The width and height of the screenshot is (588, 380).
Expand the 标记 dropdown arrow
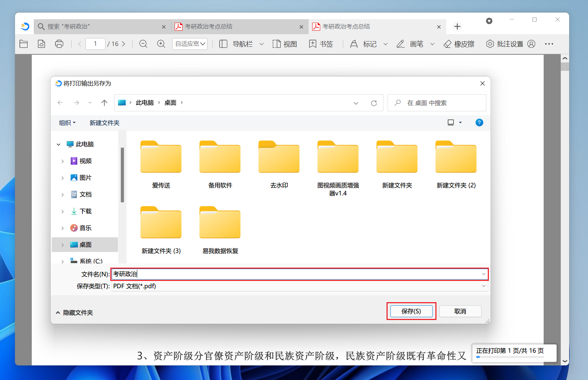point(385,44)
